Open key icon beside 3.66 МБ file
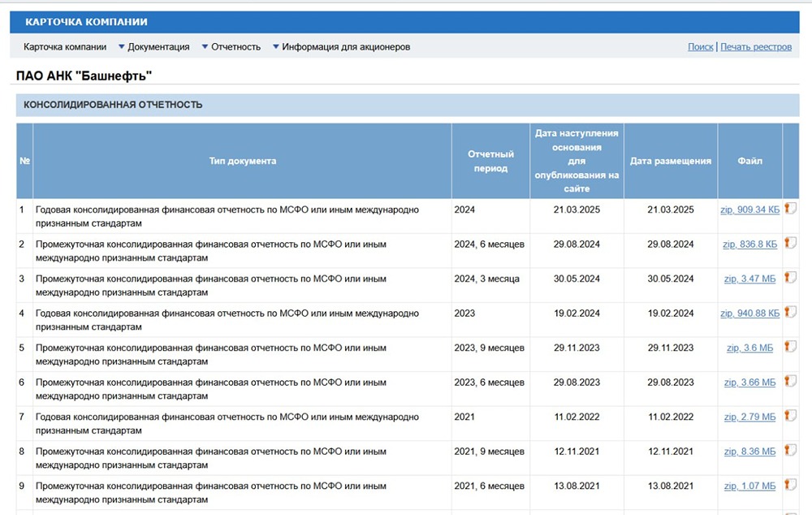The width and height of the screenshot is (812, 515). coord(790,381)
